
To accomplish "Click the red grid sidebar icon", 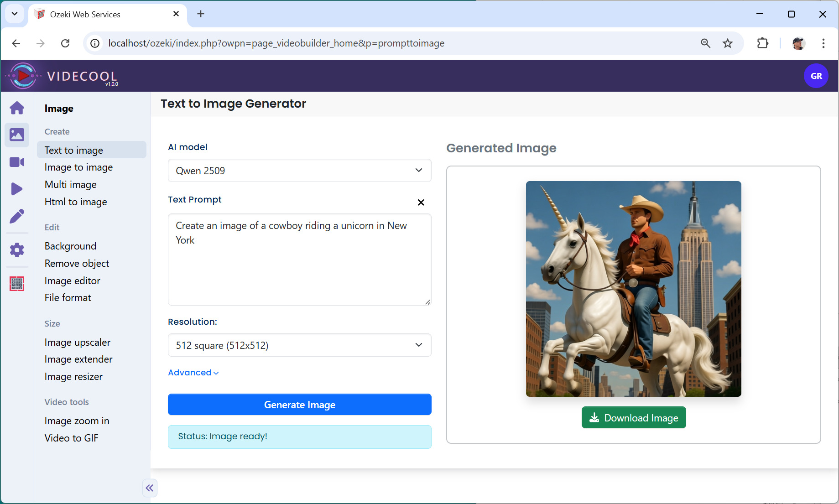I will 17,284.
